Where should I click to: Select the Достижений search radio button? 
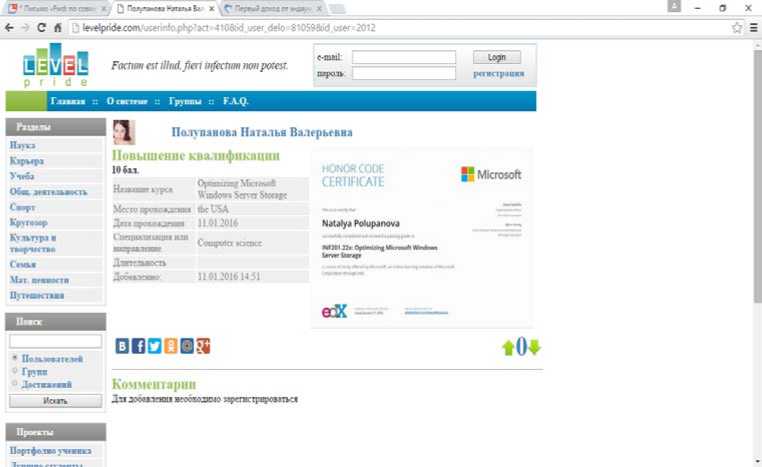pyautogui.click(x=15, y=383)
